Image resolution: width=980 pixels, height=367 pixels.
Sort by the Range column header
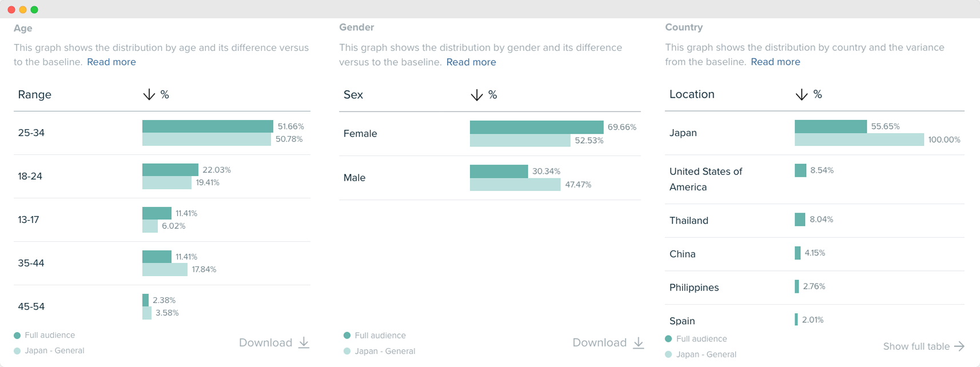coord(35,95)
